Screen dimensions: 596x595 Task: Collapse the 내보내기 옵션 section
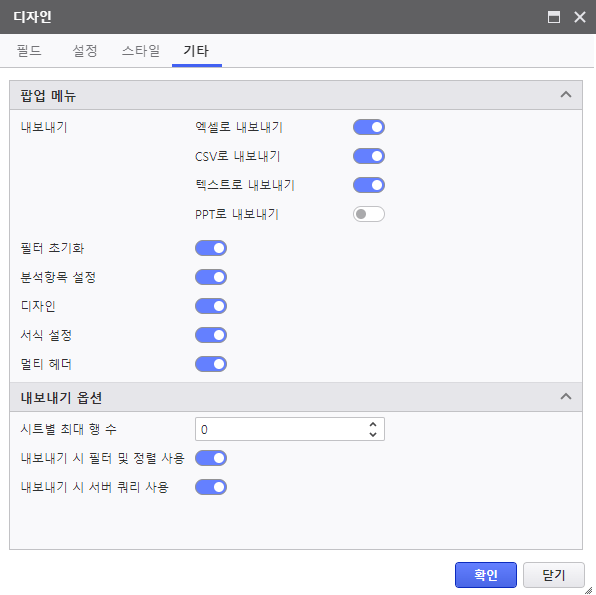pyautogui.click(x=566, y=397)
